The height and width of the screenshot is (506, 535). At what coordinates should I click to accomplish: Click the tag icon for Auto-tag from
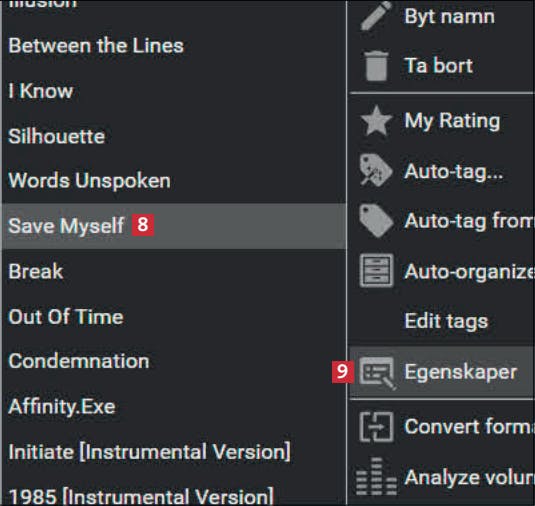pos(376,220)
